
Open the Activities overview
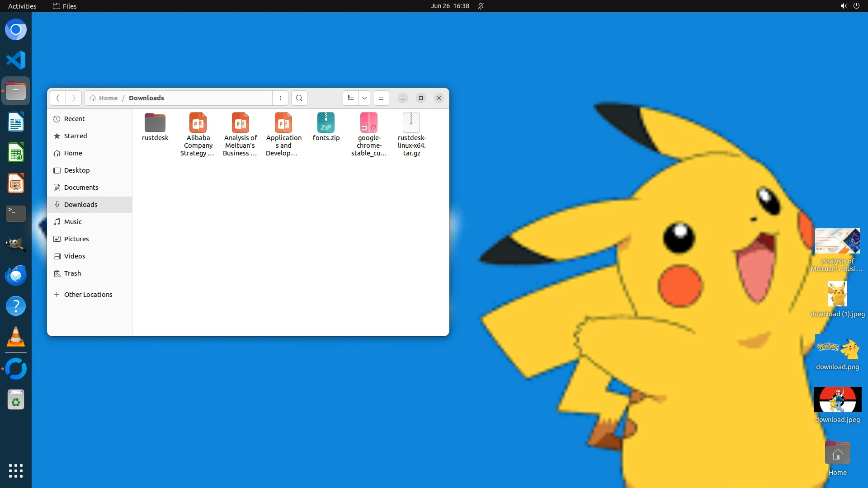tap(22, 6)
